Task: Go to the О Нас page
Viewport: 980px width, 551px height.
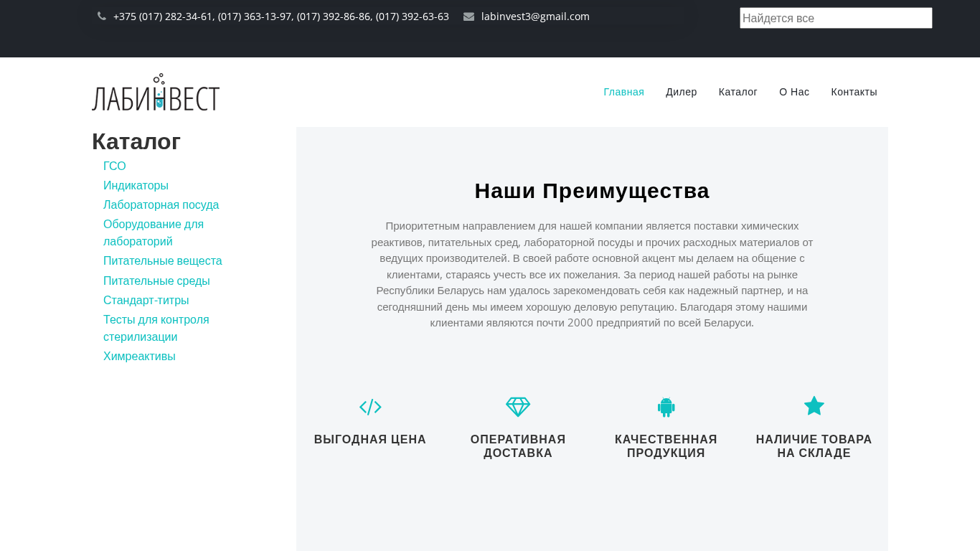Action: [794, 92]
